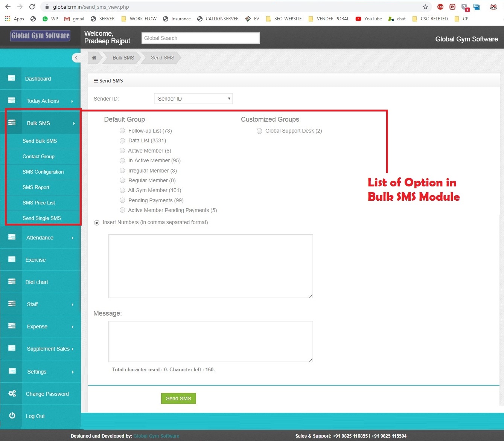Select the Attendance sidebar icon
The height and width of the screenshot is (441, 504).
coord(12,237)
